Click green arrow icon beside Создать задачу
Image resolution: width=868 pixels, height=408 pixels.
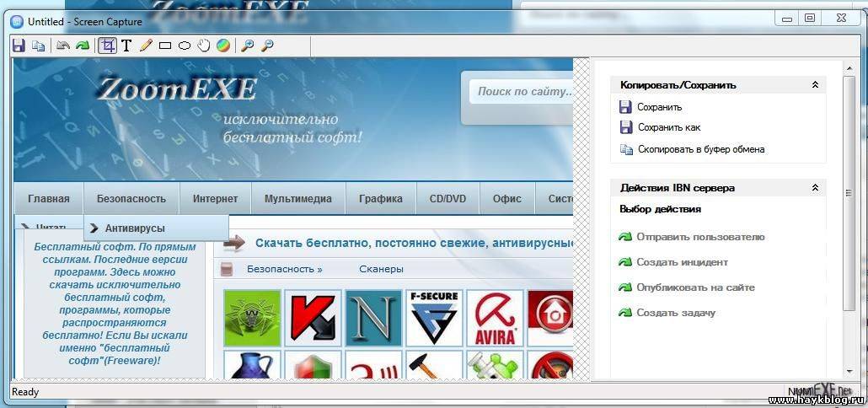click(x=625, y=313)
